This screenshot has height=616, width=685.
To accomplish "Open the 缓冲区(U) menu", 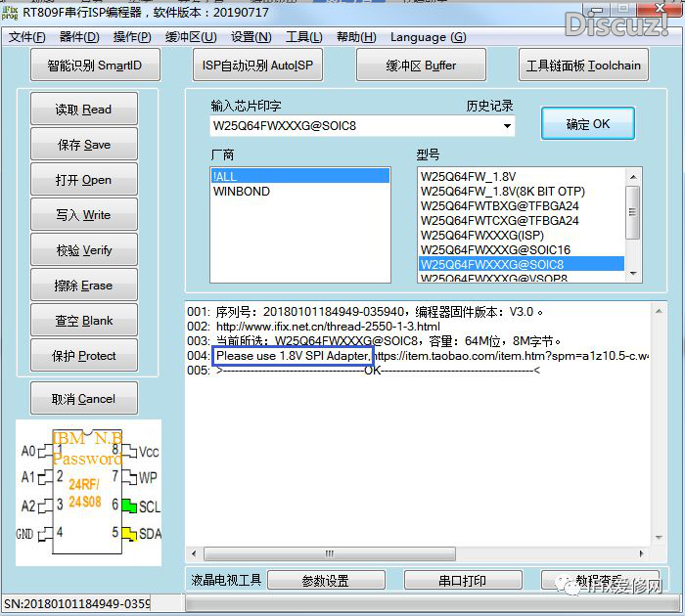I will [x=191, y=37].
